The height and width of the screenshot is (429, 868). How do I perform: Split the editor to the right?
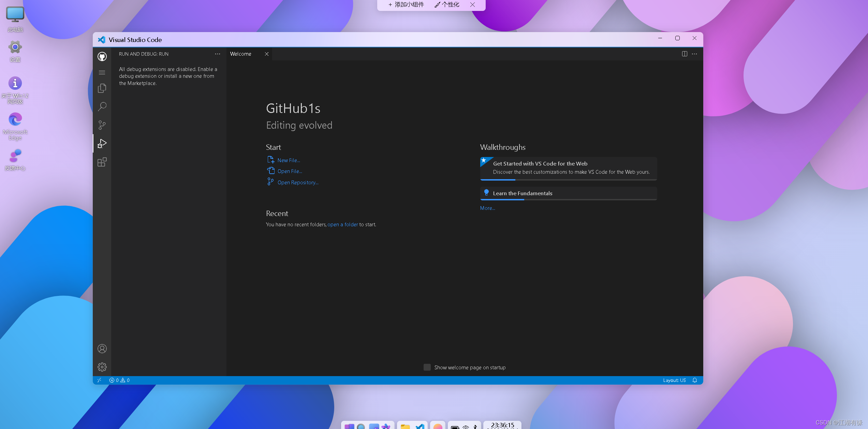pyautogui.click(x=685, y=54)
